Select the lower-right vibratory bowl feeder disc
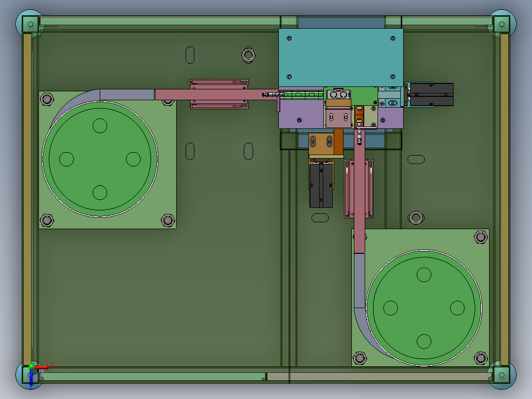This screenshot has width=532, height=399. pyautogui.click(x=424, y=308)
